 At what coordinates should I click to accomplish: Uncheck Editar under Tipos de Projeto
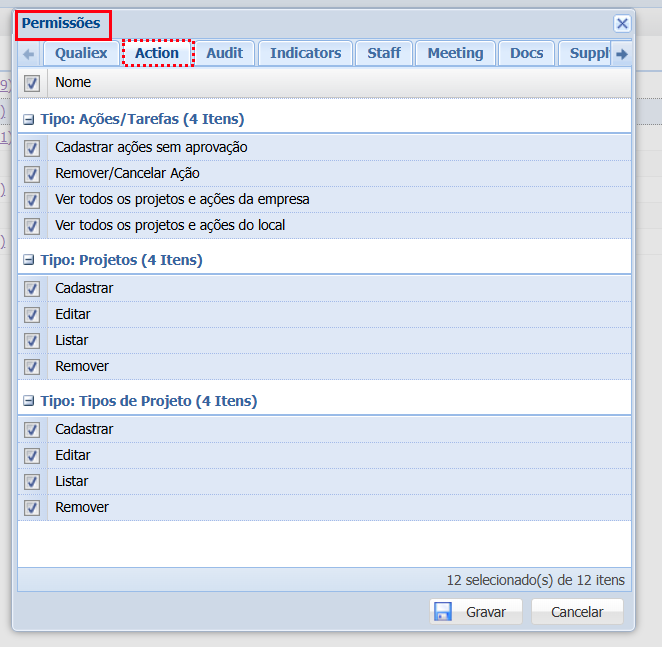[x=32, y=456]
